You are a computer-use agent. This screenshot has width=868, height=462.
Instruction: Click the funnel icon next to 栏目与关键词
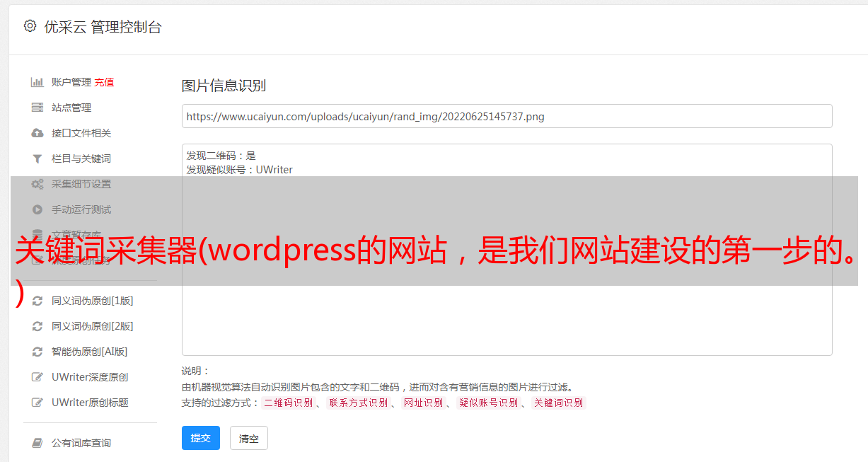[x=37, y=158]
